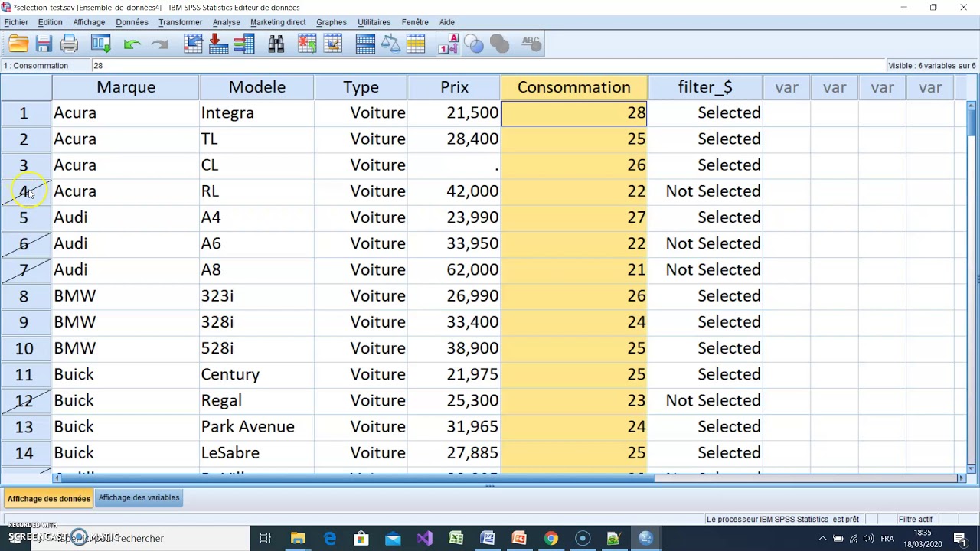Open the recall recent dialogs icon
Viewport: 980px width, 551px height.
[101, 44]
